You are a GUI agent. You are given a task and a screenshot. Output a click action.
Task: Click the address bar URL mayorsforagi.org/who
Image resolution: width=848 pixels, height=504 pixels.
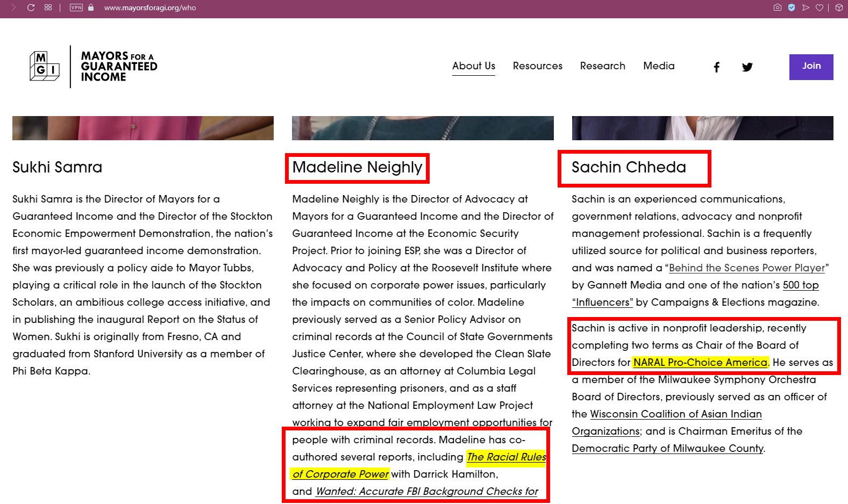tap(150, 8)
